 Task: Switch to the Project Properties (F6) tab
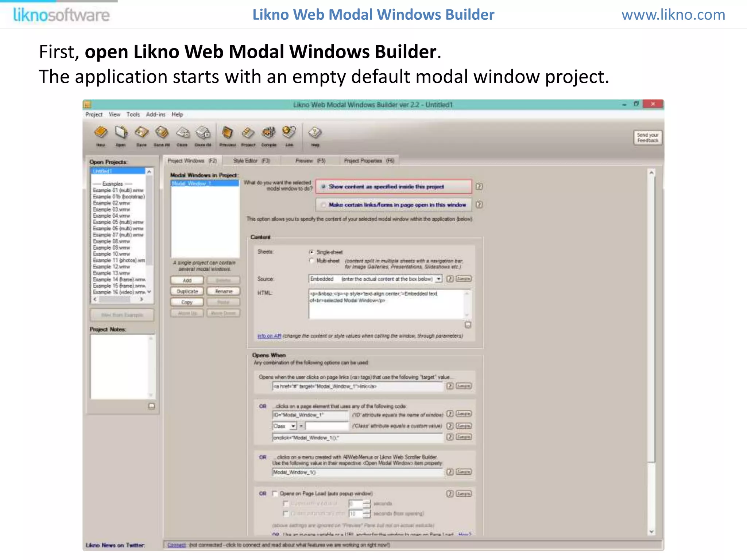[369, 161]
